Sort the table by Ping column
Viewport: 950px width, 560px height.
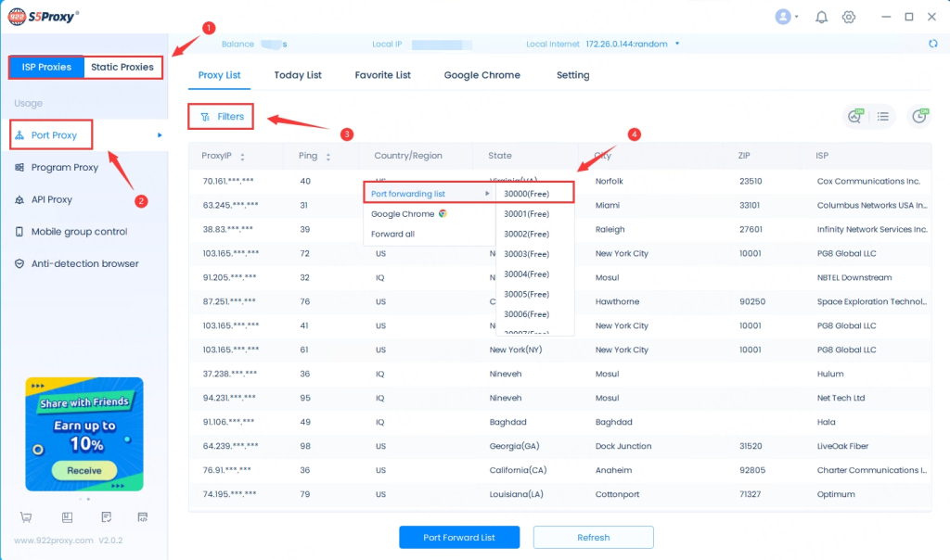click(327, 156)
